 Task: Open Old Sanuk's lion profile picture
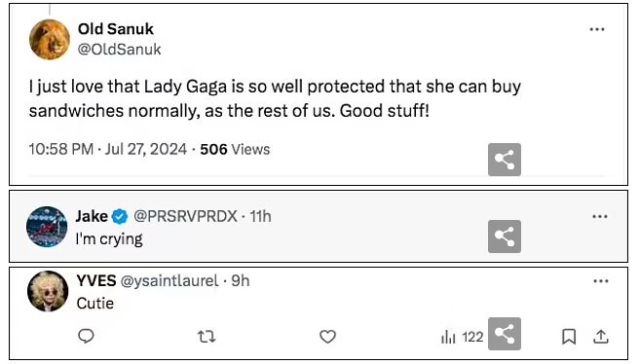pos(50,40)
